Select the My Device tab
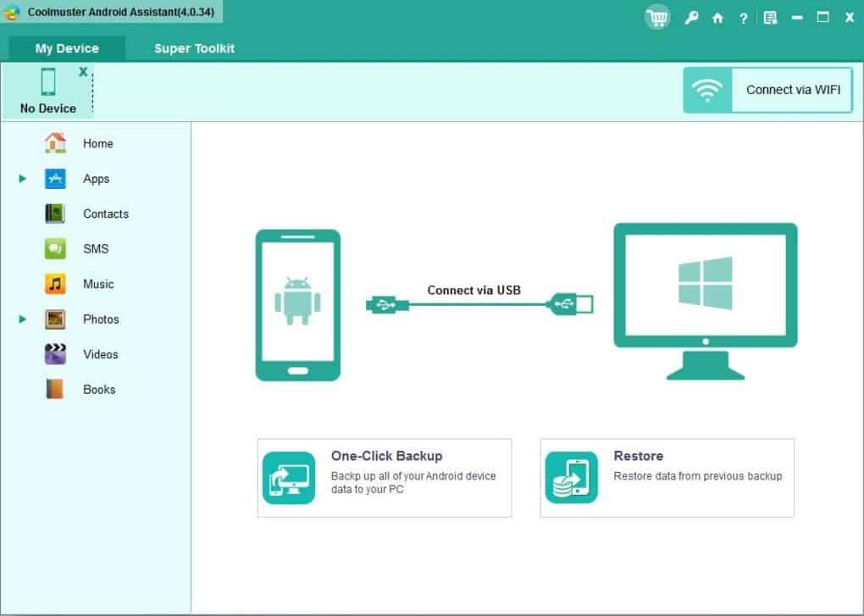The height and width of the screenshot is (616, 864). click(x=66, y=48)
